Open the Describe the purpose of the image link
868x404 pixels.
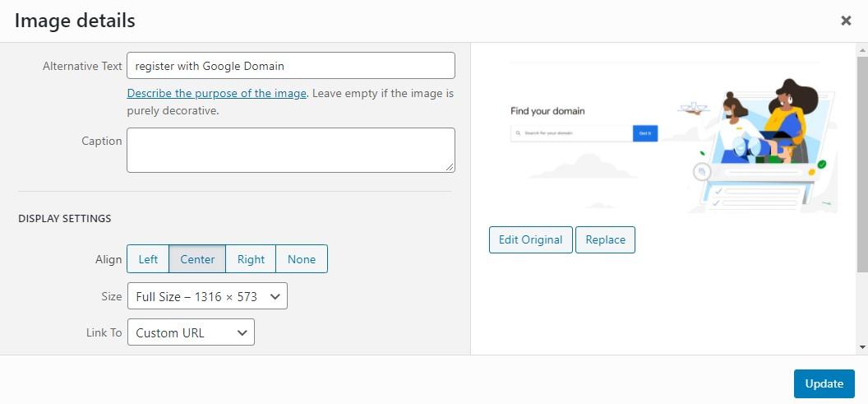click(x=216, y=93)
